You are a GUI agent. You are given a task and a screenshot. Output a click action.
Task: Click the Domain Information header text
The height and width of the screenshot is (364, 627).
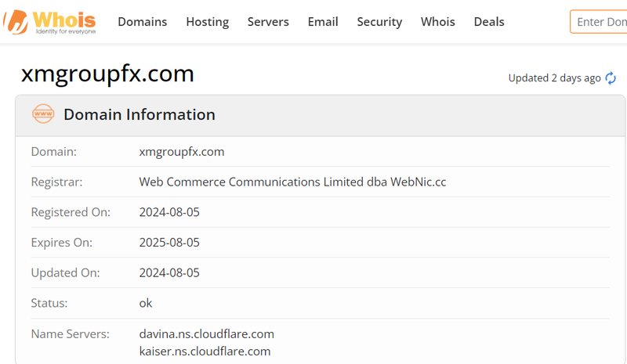(140, 114)
